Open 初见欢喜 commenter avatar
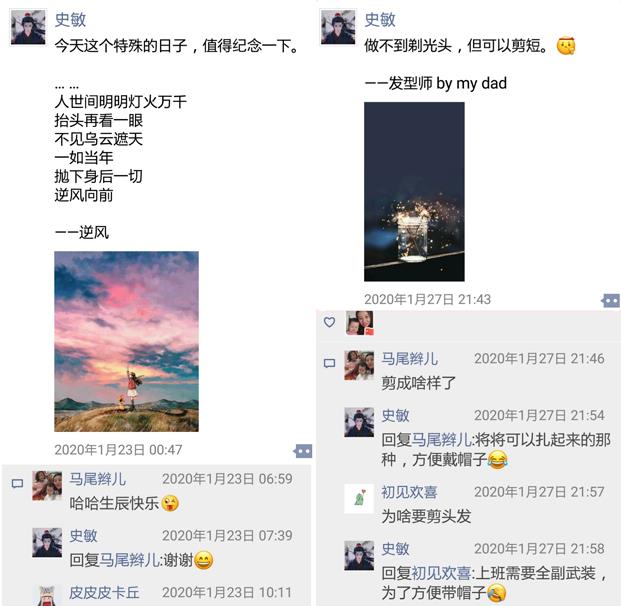This screenshot has height=606, width=621. point(359,498)
